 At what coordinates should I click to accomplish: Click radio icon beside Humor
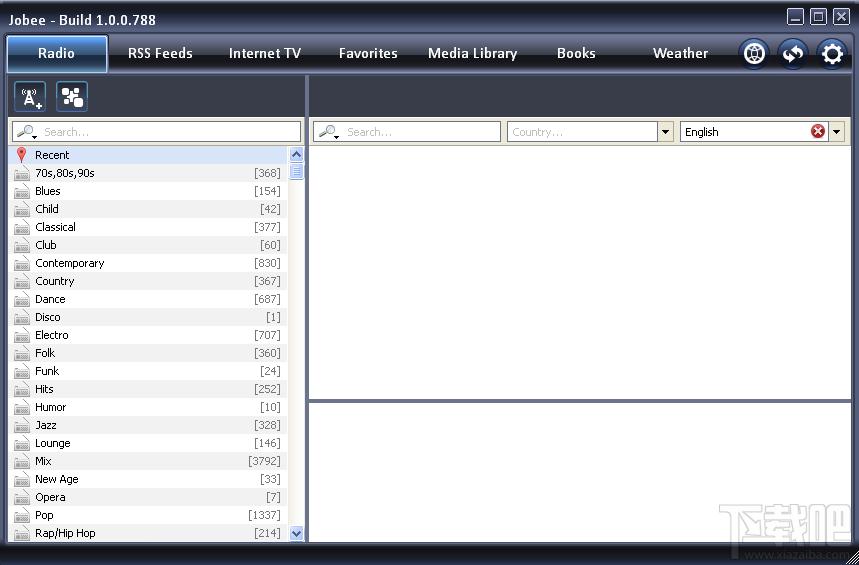22,408
